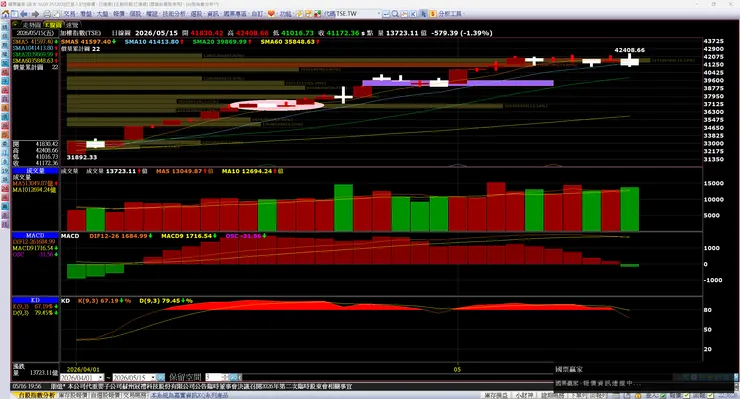740x399 pixels.
Task: Click the red heart favorites icon
Action: coord(271,14)
